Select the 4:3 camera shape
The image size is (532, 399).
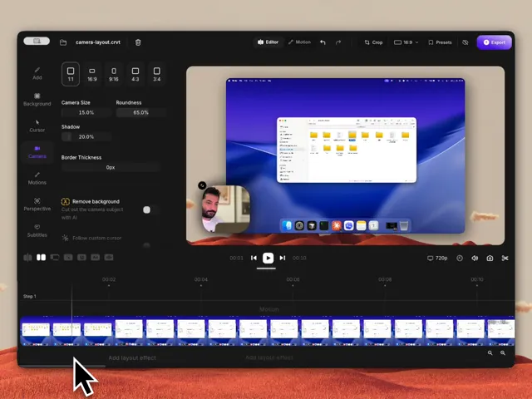point(135,74)
